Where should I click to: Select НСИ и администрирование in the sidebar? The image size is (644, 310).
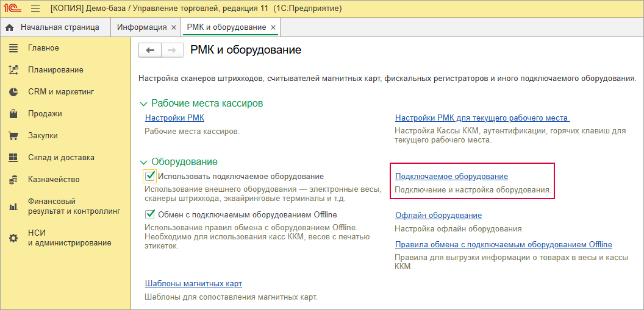(x=70, y=238)
